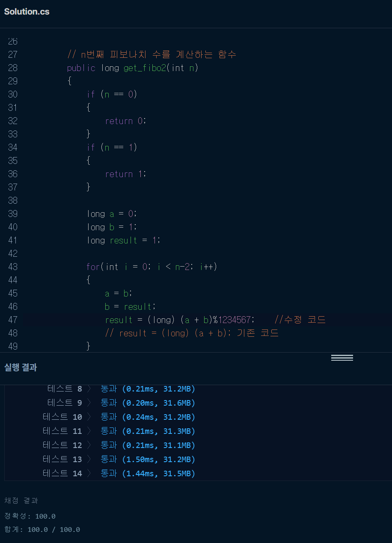This screenshot has height=543, width=392.
Task: Click the 'b = result;' assignment
Action: click(x=131, y=307)
